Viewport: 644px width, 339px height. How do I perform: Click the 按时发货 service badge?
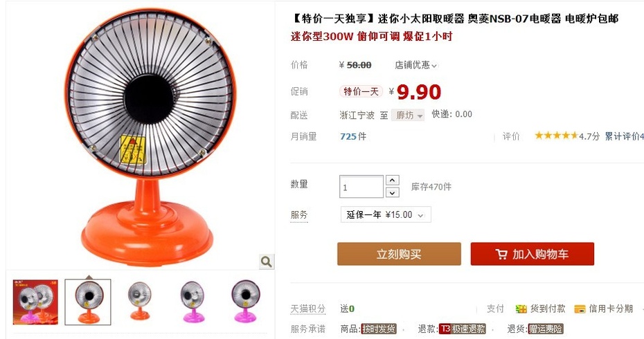click(378, 329)
